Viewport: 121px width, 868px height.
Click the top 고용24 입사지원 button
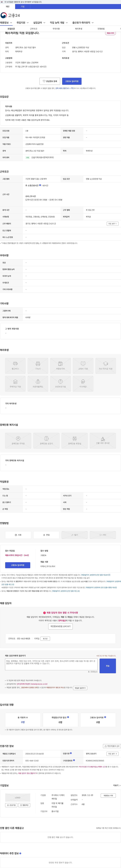72,81
